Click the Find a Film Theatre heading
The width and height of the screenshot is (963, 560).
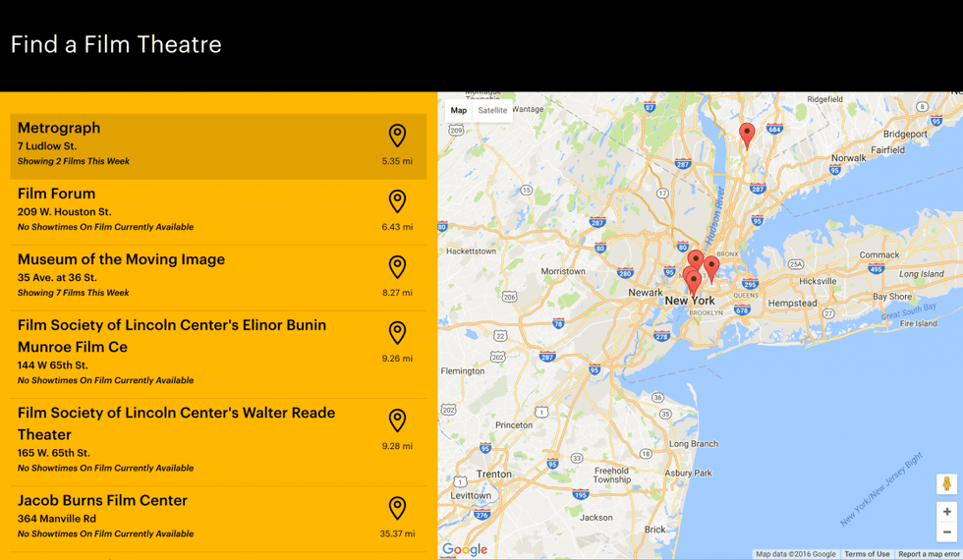[116, 44]
